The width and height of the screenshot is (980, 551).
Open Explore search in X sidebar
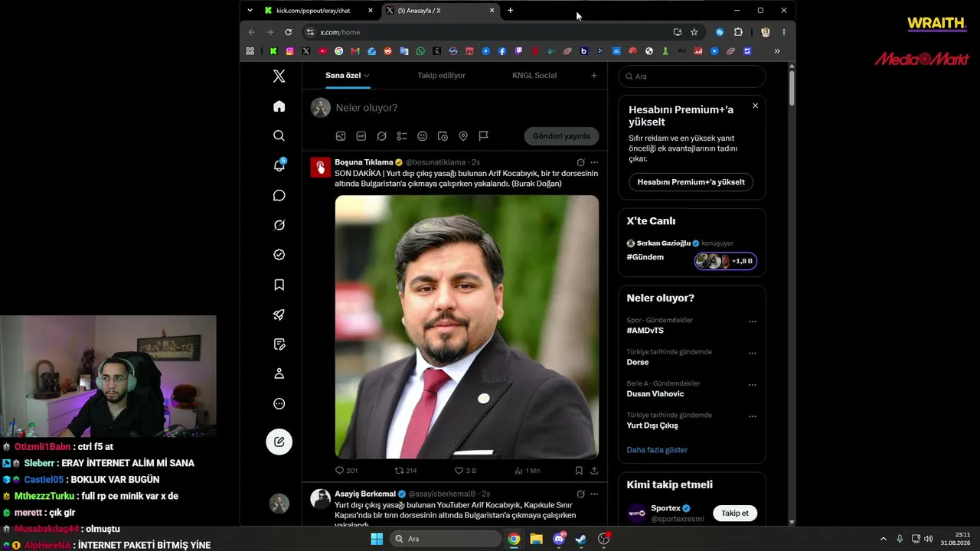279,135
